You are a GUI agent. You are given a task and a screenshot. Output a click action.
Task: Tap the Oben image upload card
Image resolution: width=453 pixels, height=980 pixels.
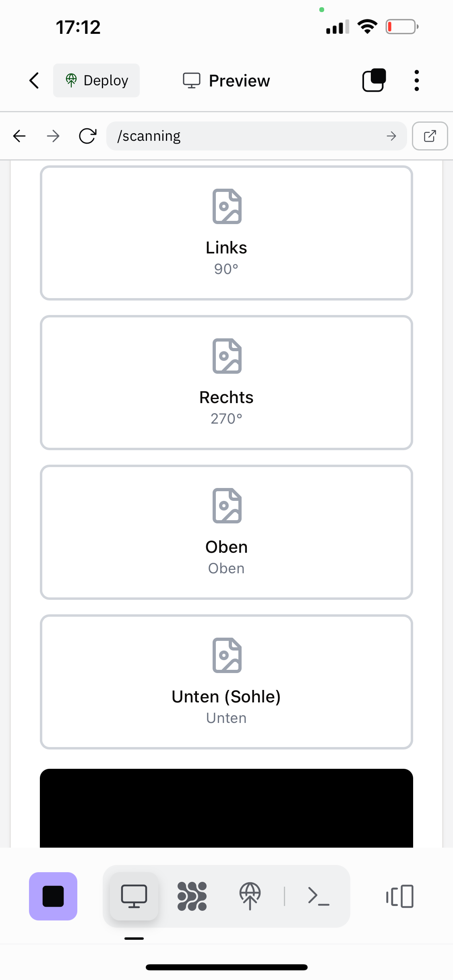(x=226, y=532)
